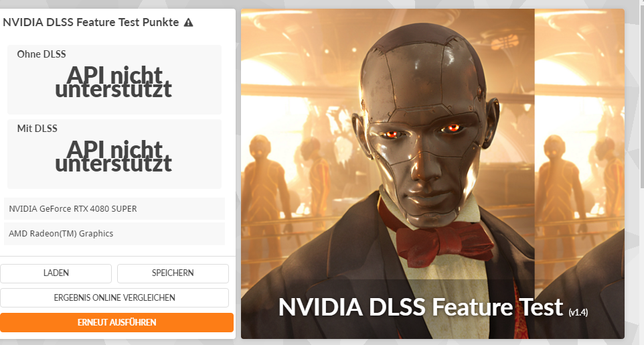Click the warning triangle icon beside Punkte
644x345 pixels.
(188, 23)
